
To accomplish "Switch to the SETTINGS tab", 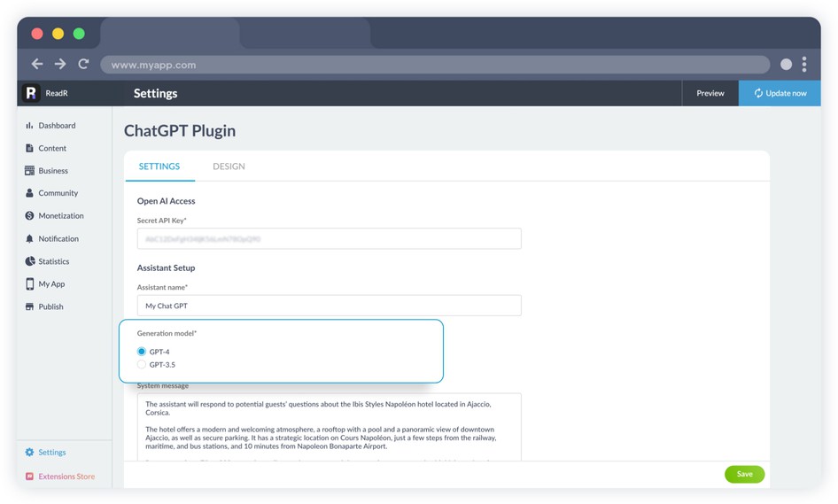I will [x=159, y=167].
